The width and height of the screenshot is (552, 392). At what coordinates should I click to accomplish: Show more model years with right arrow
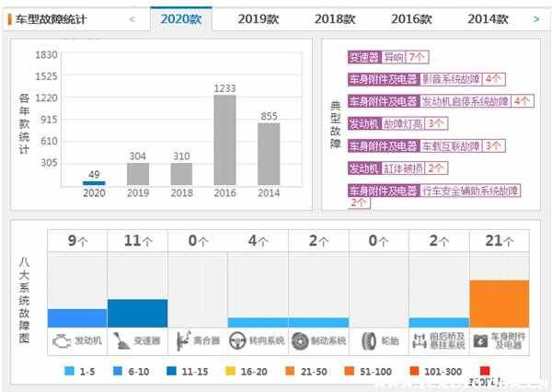pos(536,19)
